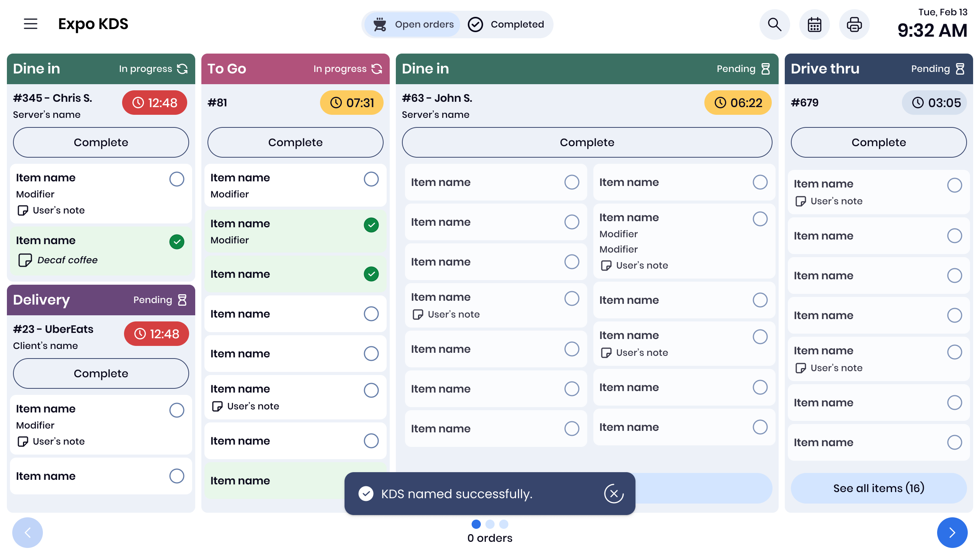Uncheck the Decaf coffee item checkmark

(176, 242)
